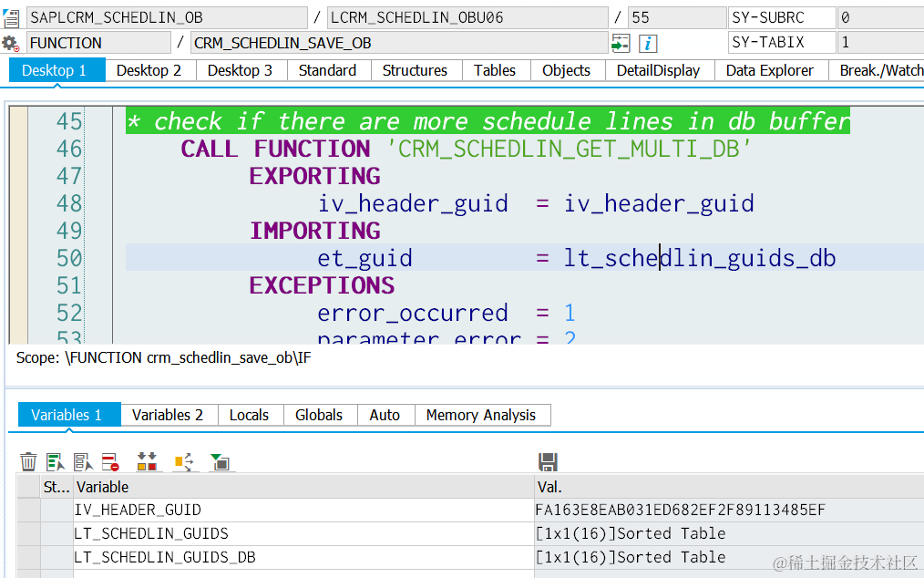Select the Tables tab
The image size is (924, 578).
[495, 70]
